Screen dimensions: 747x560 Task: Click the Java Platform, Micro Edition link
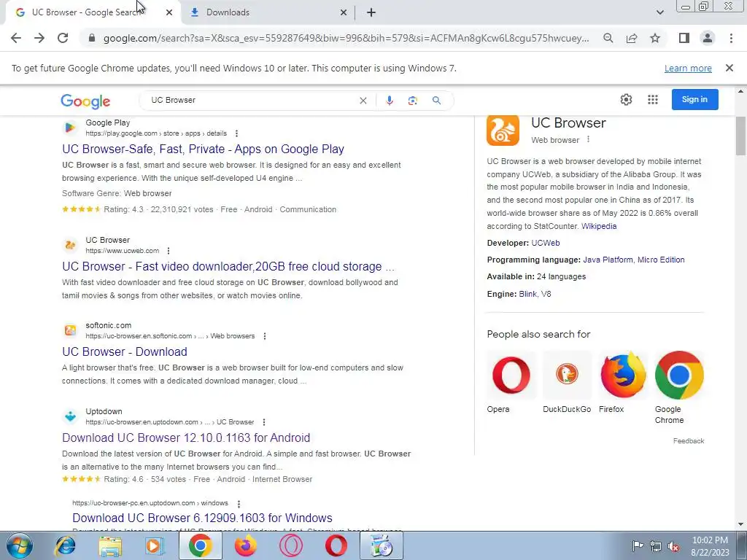(634, 260)
